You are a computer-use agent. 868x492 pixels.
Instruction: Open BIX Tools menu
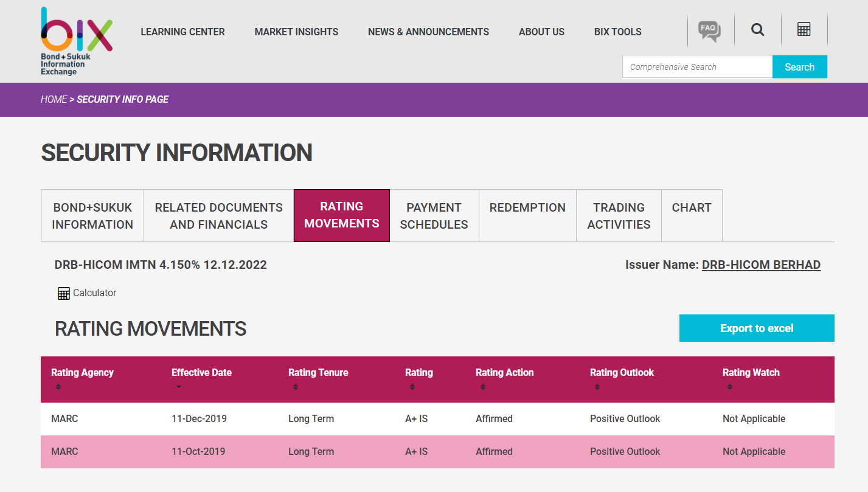click(x=617, y=32)
